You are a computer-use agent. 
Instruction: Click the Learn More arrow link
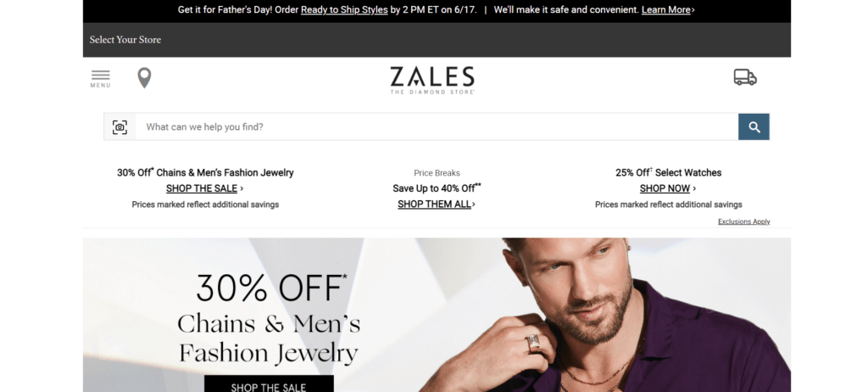pos(668,10)
